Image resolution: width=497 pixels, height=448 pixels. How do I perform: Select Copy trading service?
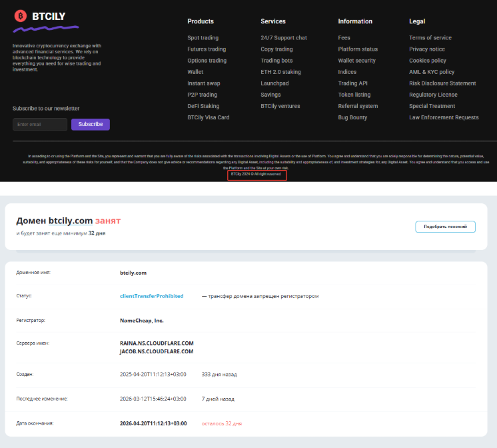pos(276,49)
